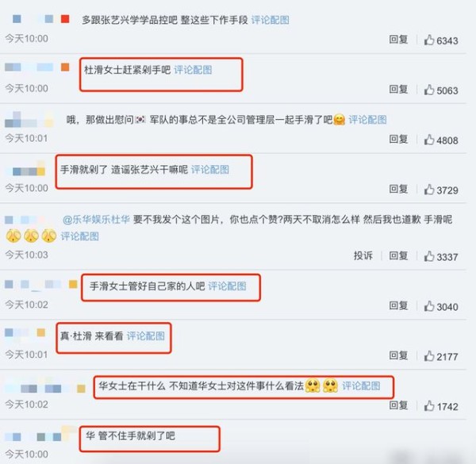This screenshot has width=476, height=464.
Task: Reply to the comment with 6343 likes
Action: click(398, 40)
